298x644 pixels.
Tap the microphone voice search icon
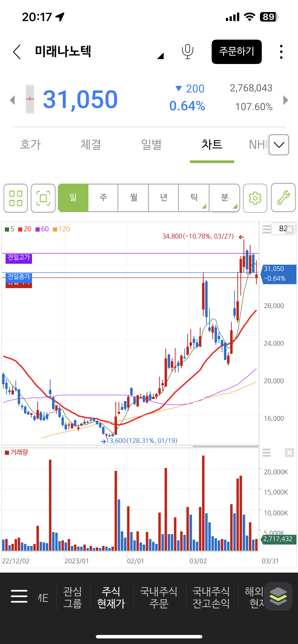click(187, 52)
